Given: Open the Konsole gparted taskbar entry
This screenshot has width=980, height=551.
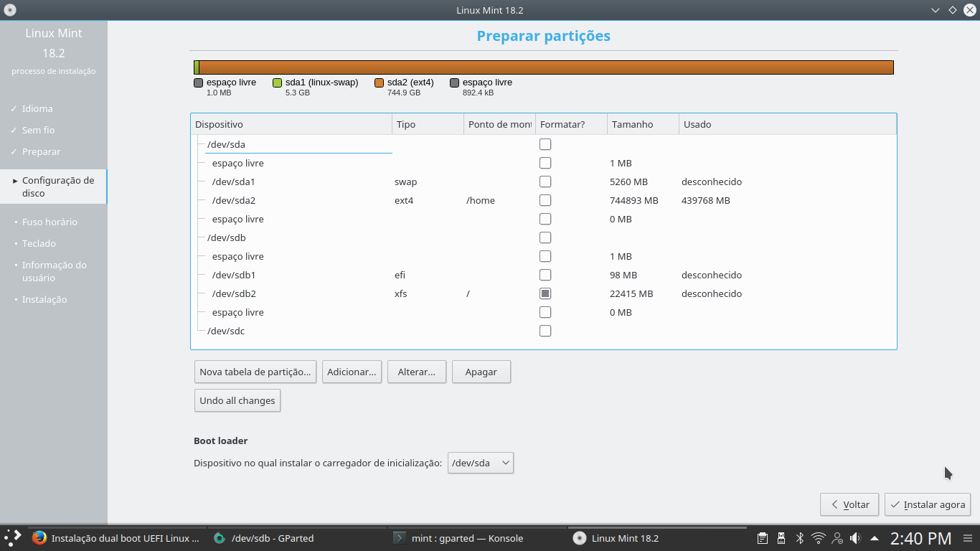Looking at the screenshot, I should coord(478,538).
